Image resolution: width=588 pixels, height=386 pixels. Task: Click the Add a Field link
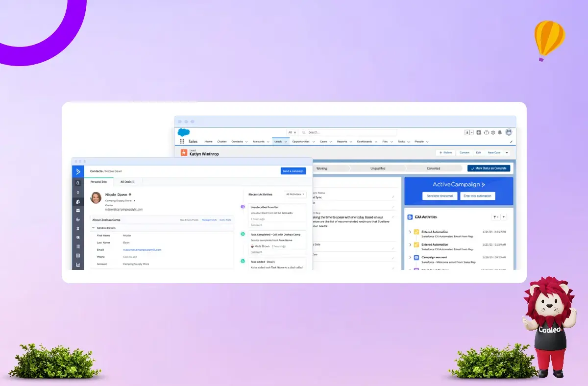coord(226,220)
